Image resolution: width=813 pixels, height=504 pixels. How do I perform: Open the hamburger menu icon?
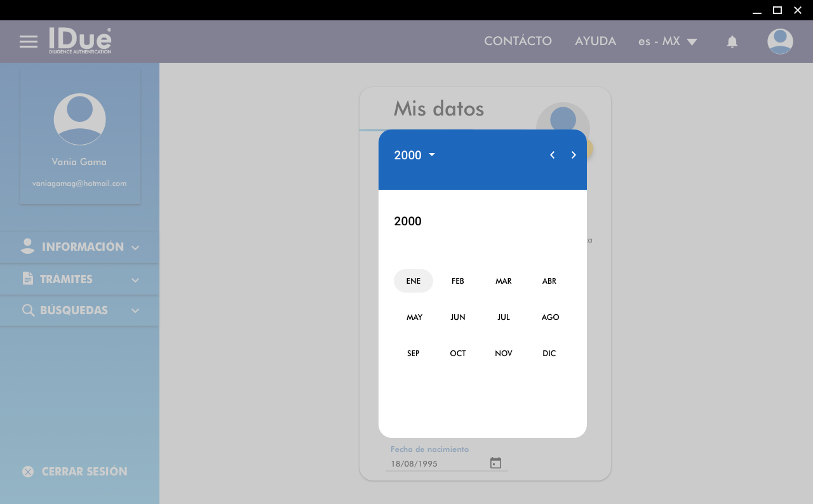coord(29,42)
